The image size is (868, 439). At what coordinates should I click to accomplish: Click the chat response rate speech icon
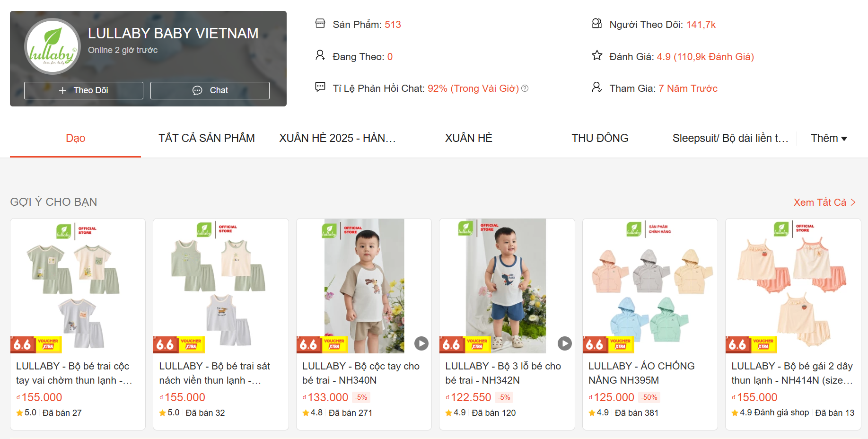pyautogui.click(x=320, y=87)
